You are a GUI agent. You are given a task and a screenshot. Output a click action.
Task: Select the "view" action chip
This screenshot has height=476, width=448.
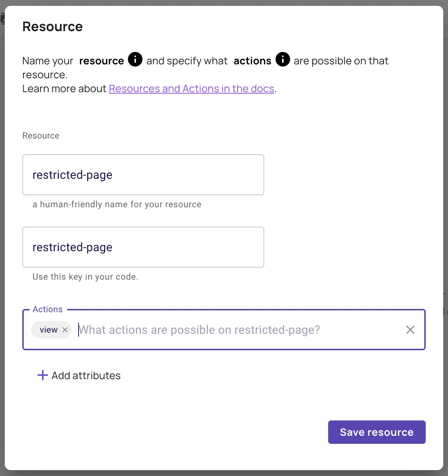point(48,330)
